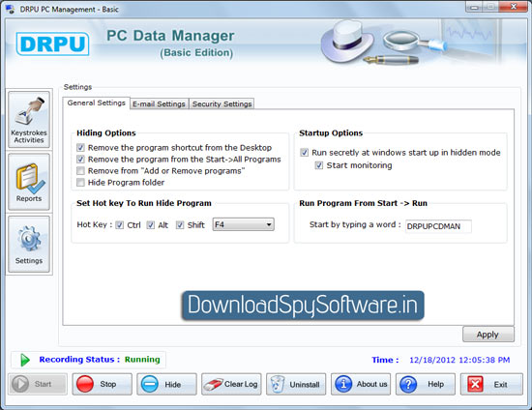Untick the Ctrl hot key checkbox
Viewport: 532px width, 410px height.
tap(119, 225)
